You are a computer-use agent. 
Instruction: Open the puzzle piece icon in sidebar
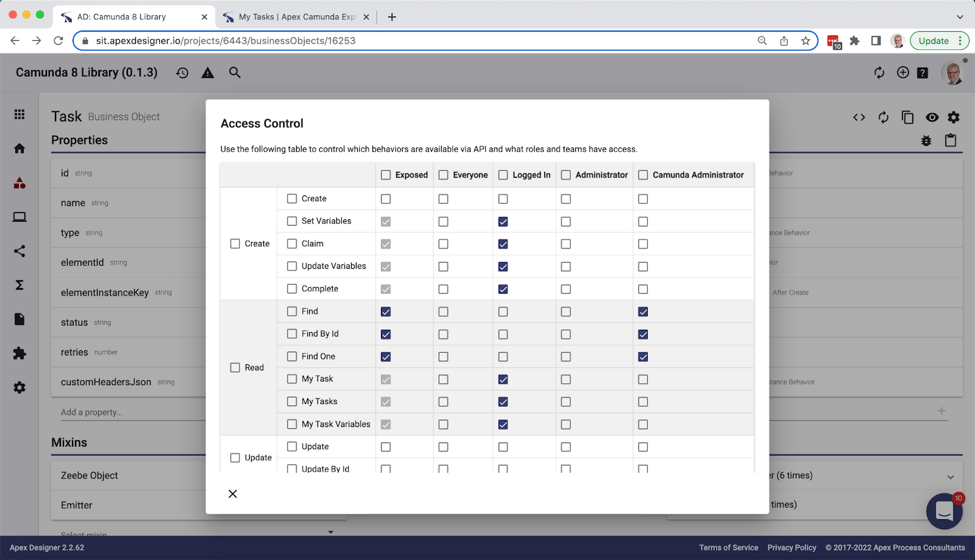coord(19,353)
